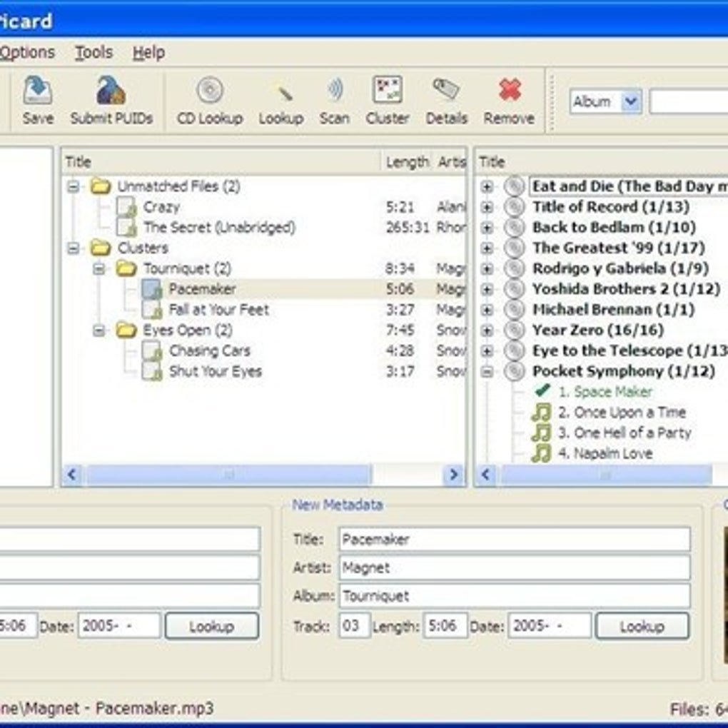The image size is (728, 728).
Task: Select the Pacemaker track row
Action: [303, 289]
